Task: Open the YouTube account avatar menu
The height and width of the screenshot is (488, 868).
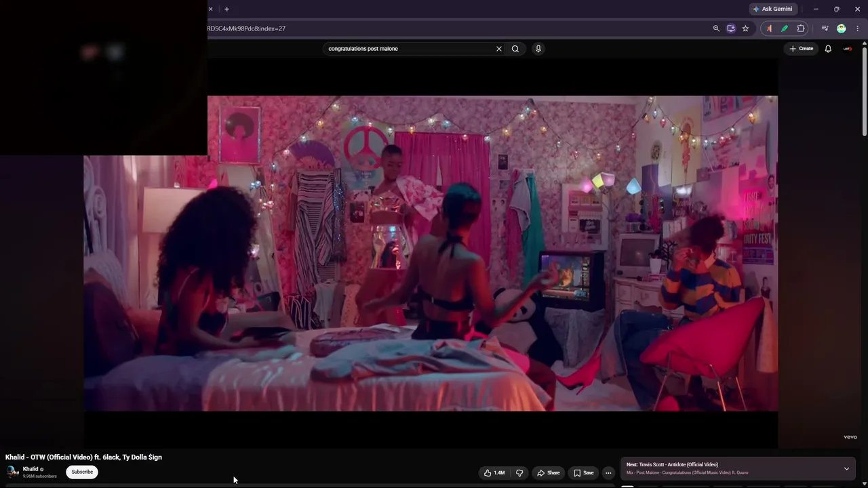Action: [x=848, y=49]
